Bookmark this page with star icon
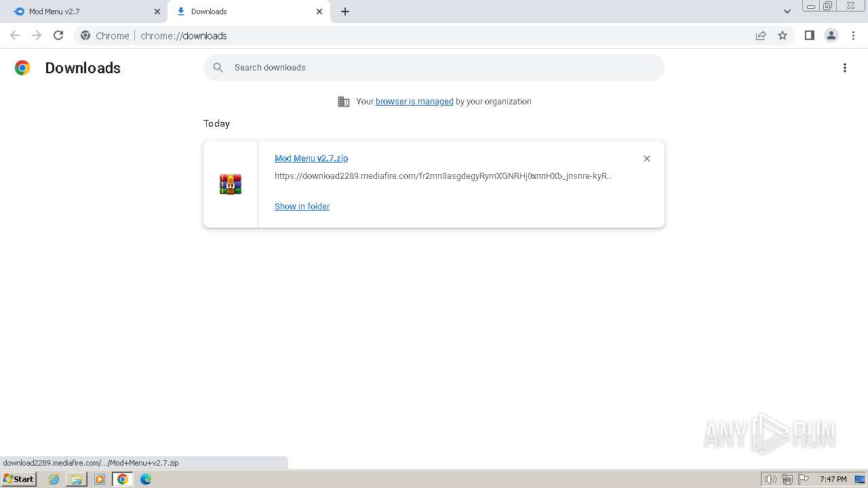The image size is (868, 488). point(783,35)
